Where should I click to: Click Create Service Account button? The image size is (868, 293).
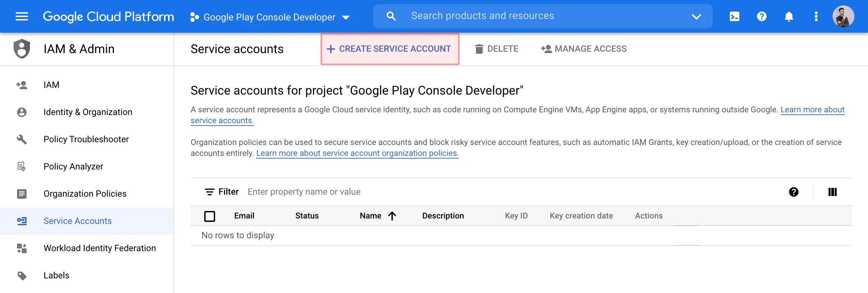[390, 49]
